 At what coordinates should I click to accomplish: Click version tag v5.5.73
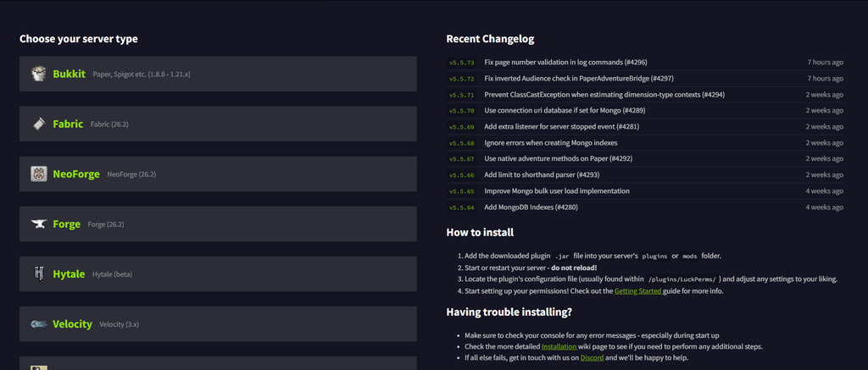462,63
